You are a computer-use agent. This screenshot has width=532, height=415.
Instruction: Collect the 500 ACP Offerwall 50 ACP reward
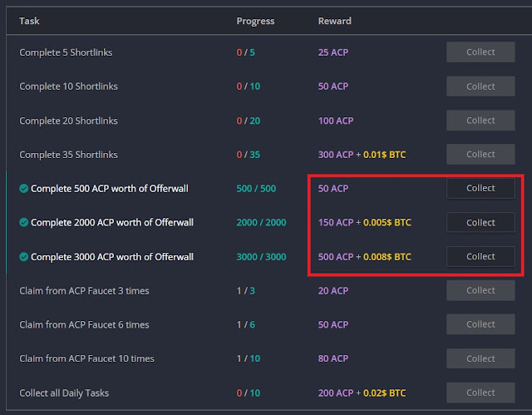(480, 189)
